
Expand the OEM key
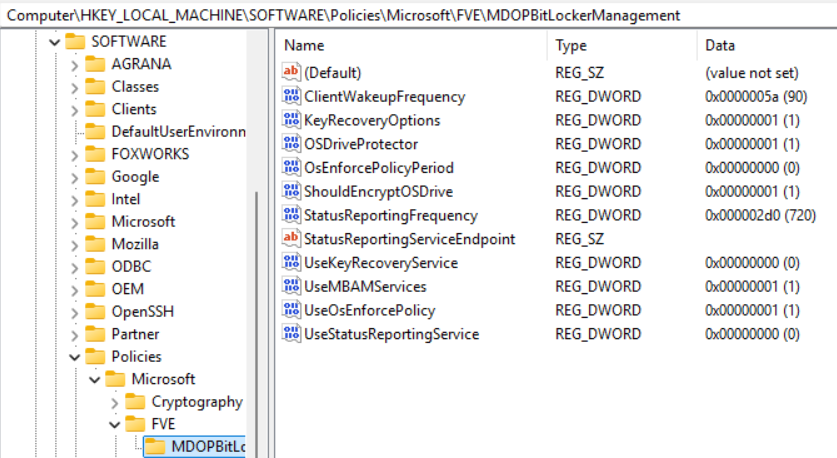pyautogui.click(x=74, y=289)
